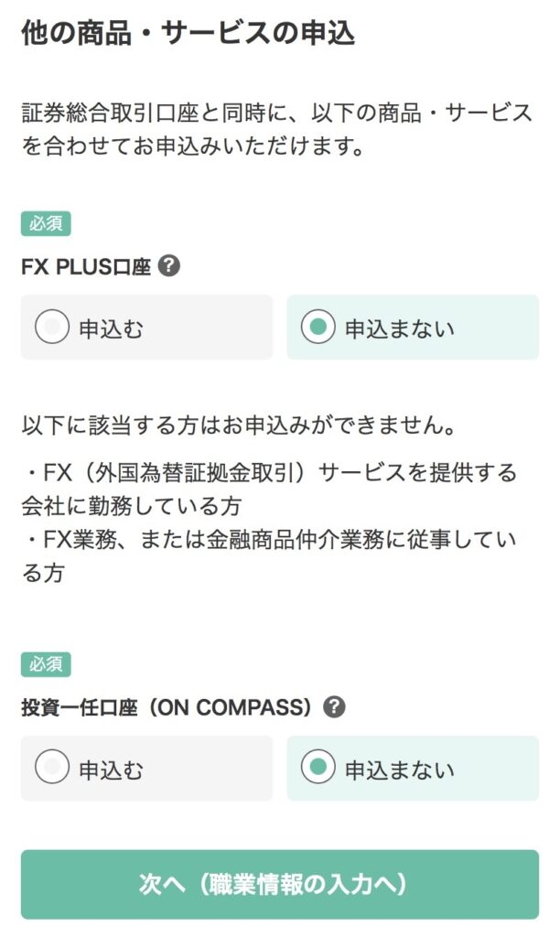Click the FX（外国為替証拠金取引）サービス restriction bullet
The width and height of the screenshot is (560, 937).
click(269, 488)
